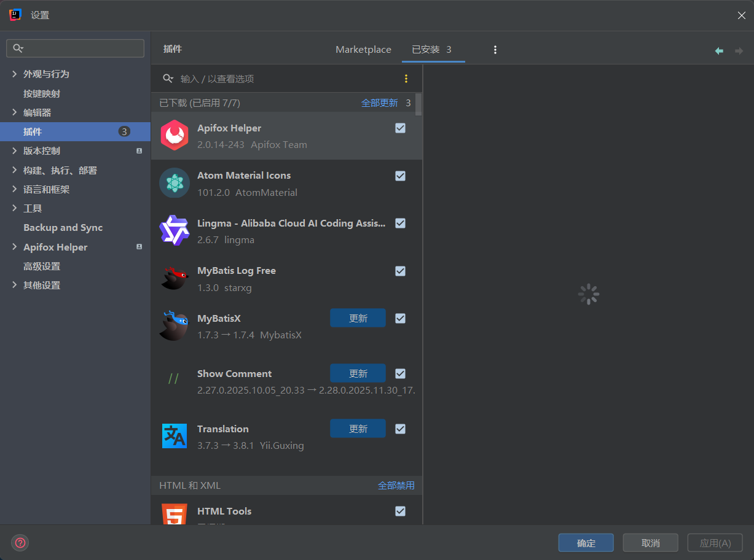
Task: Focus the settings search box
Action: pos(76,49)
